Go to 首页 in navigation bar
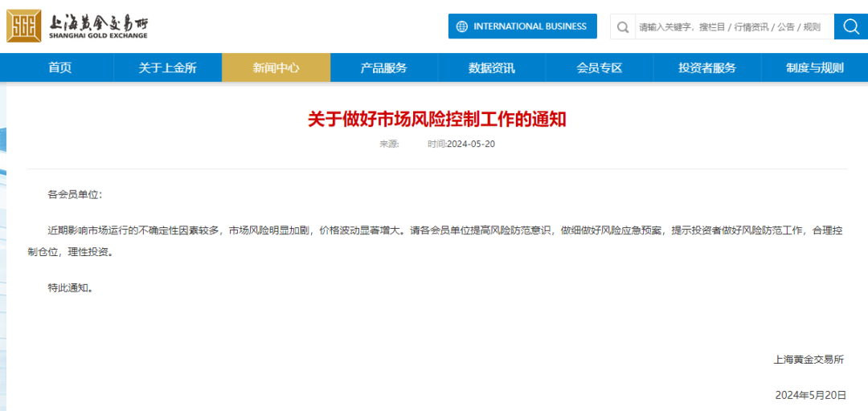The image size is (868, 411). [59, 67]
